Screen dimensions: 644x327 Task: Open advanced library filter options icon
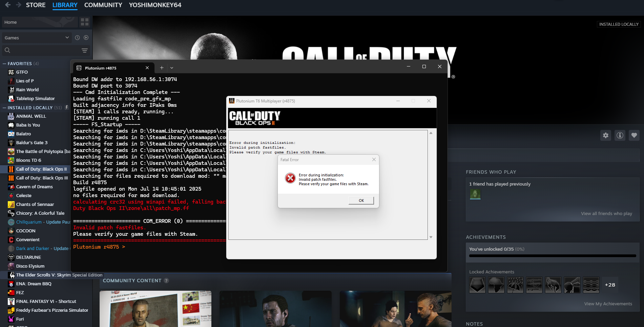(85, 51)
